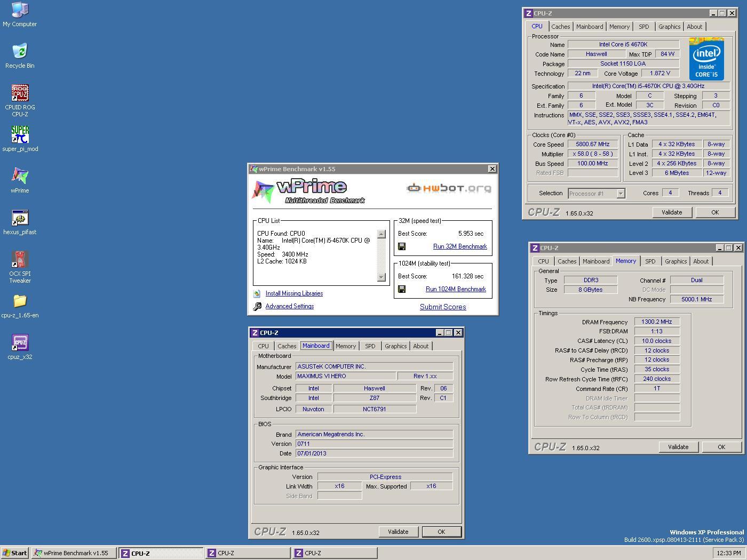Activate the last CPU-Z taskbar button
The height and width of the screenshot is (560, 747).
[335, 553]
